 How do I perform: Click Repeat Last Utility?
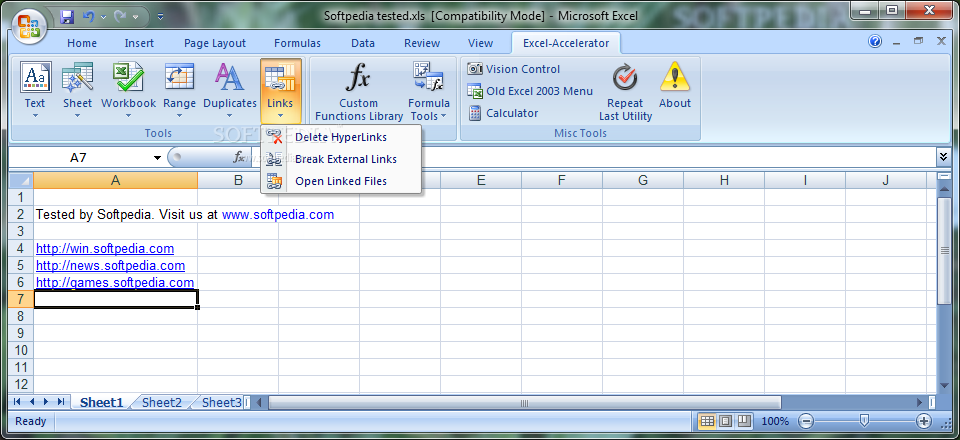coord(625,91)
